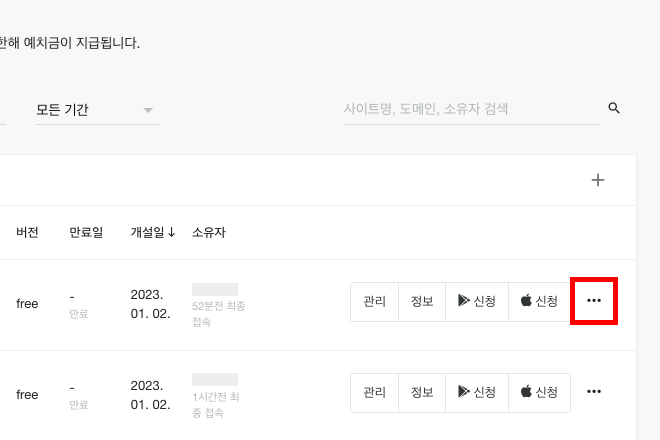Viewport: 660px width, 440px height.
Task: Click Apple 신청 in second row
Action: tap(539, 393)
